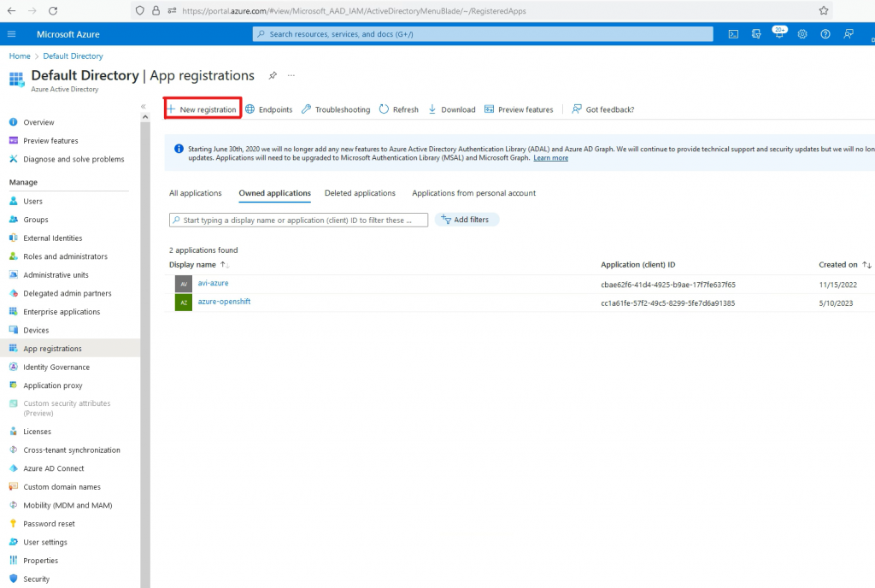Go back to the previous browser page
Image resolution: width=875 pixels, height=588 pixels.
pos(11,10)
